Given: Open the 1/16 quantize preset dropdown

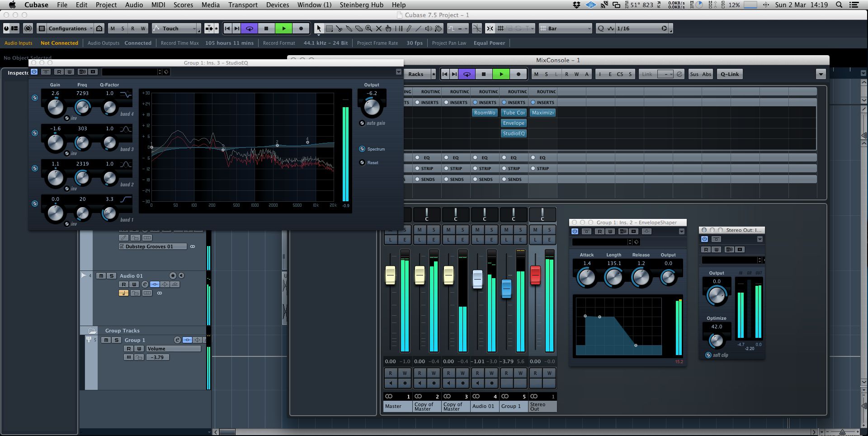Looking at the screenshot, I should 637,28.
